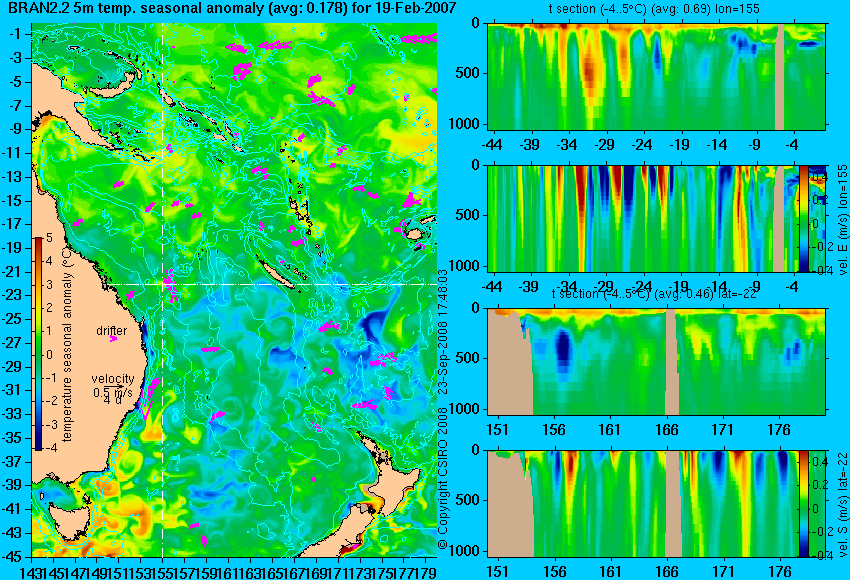Viewport: 850px width, 580px height.
Task: Click the '5' label atop the temperature colorbar
Action: click(49, 238)
